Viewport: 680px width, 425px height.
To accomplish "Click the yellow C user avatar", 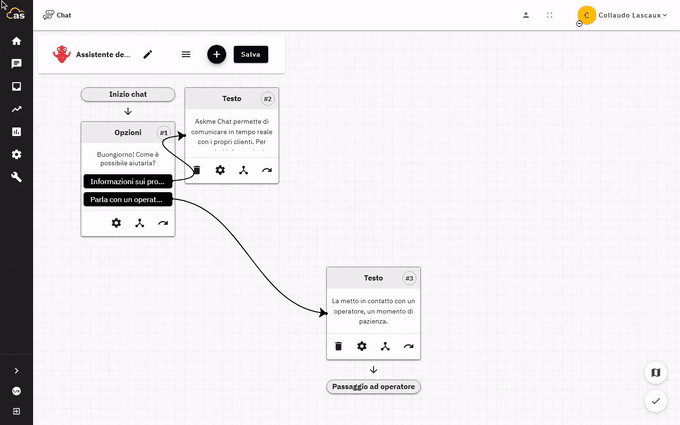I will pyautogui.click(x=587, y=15).
